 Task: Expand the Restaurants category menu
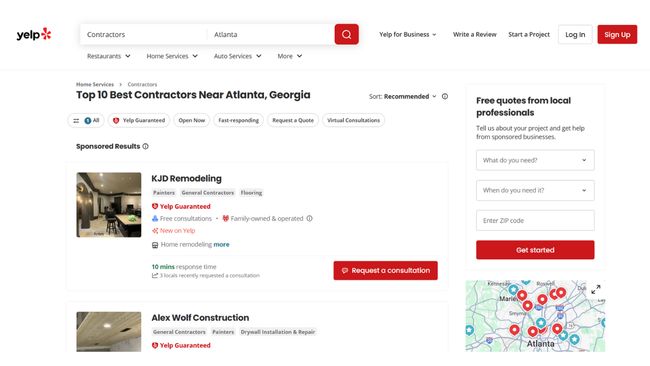coord(109,56)
